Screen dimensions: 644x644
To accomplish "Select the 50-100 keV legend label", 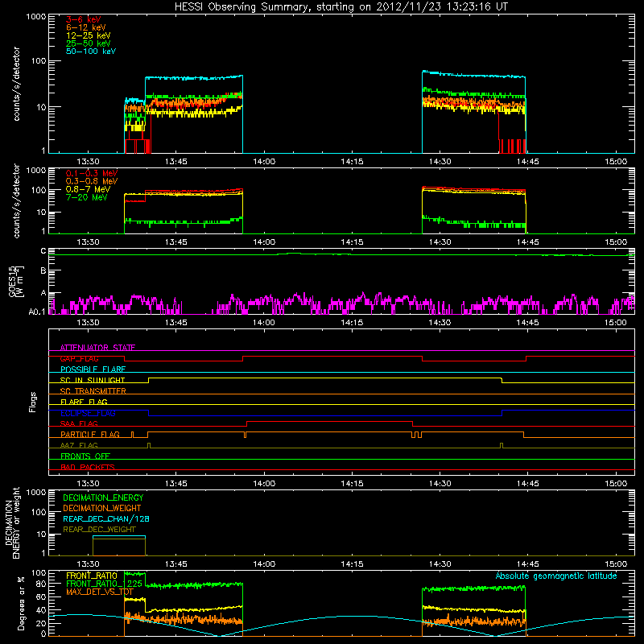I will (91, 52).
